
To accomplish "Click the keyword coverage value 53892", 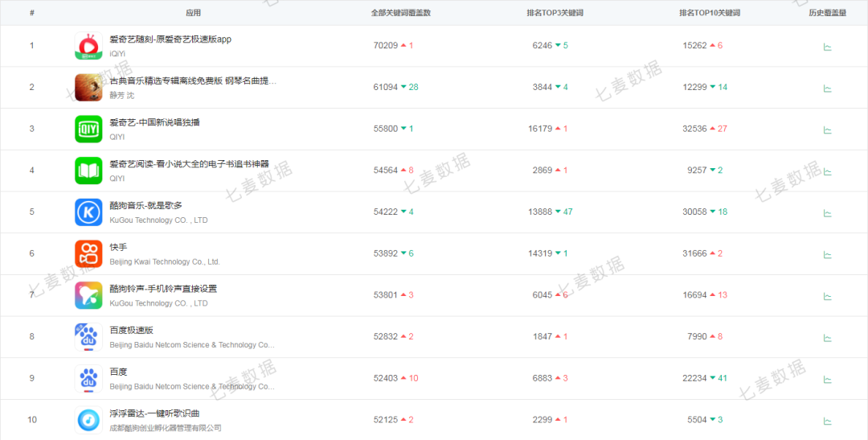I will pyautogui.click(x=386, y=253).
